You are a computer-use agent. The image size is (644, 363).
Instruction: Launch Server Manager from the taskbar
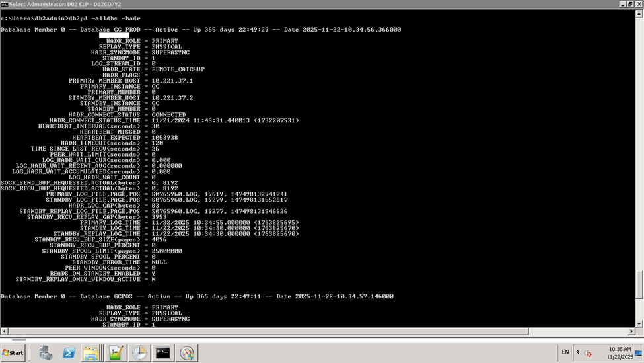[x=46, y=353]
